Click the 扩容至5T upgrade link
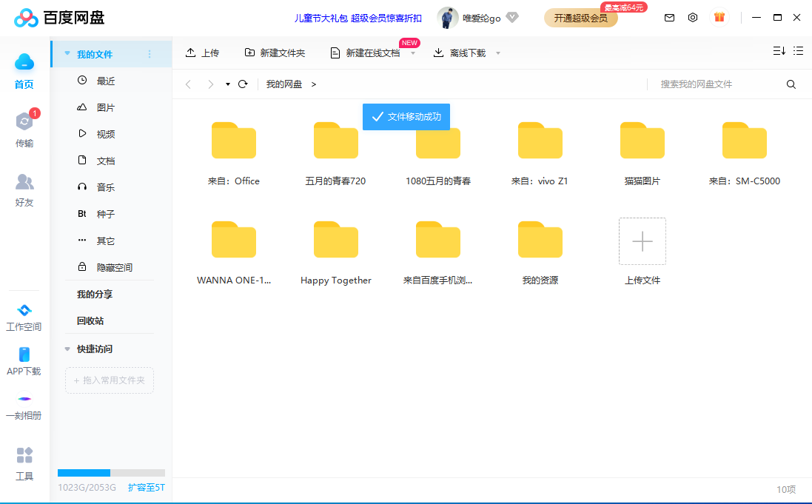The image size is (812, 504). coord(146,488)
